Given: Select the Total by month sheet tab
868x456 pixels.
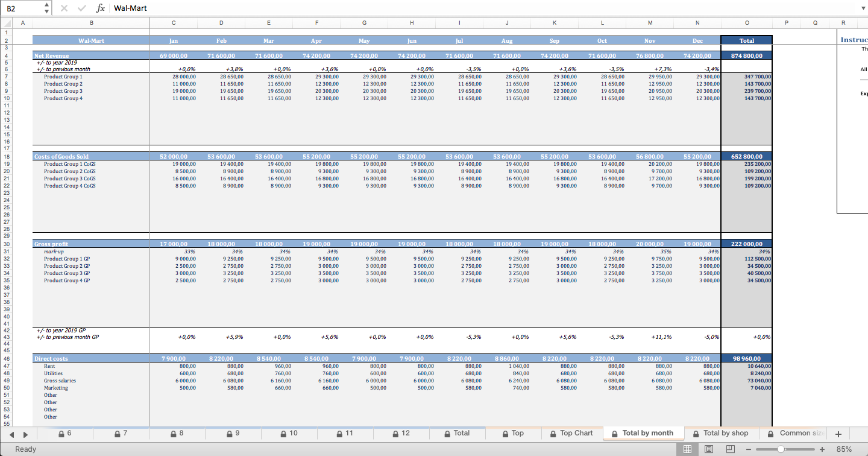Looking at the screenshot, I should click(643, 433).
